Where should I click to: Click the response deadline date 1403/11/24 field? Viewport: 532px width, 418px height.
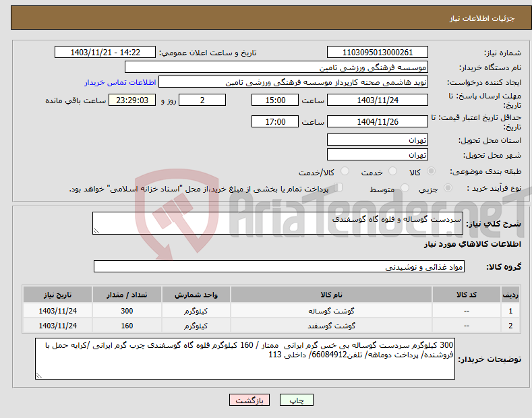[x=378, y=100]
